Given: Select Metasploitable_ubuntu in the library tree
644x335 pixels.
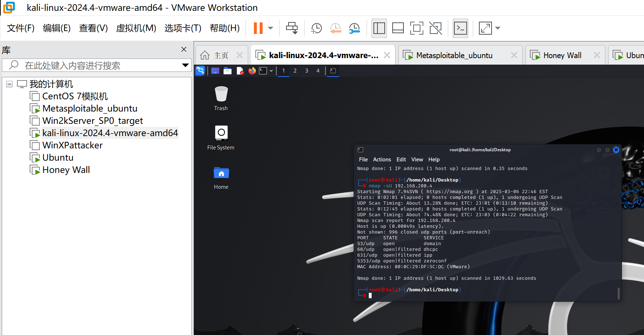Looking at the screenshot, I should (x=90, y=109).
